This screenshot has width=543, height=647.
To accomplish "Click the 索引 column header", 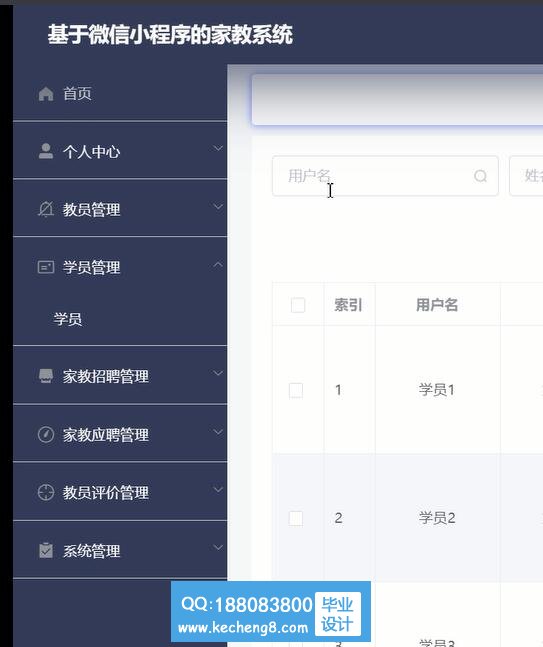I will pyautogui.click(x=348, y=305).
